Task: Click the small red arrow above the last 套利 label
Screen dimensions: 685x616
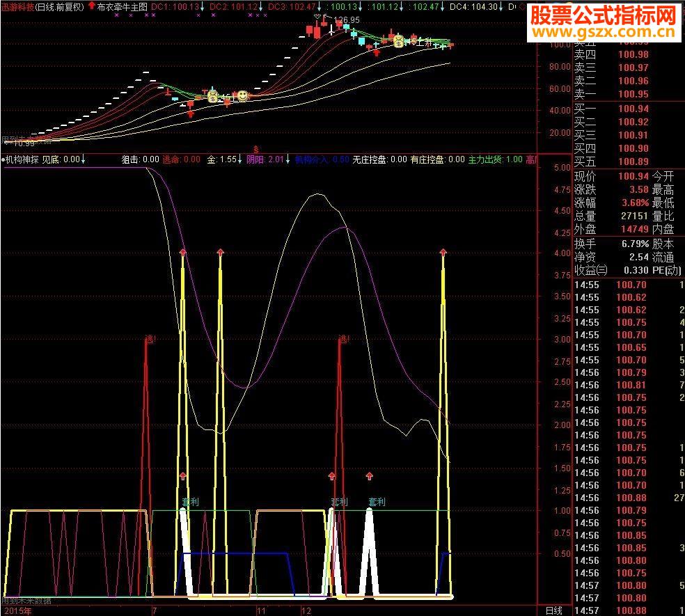Action: [370, 476]
